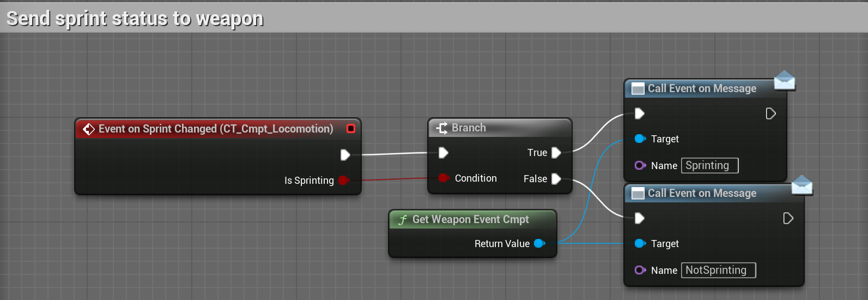Click the Branch node's icon
The height and width of the screenshot is (300, 868).
pyautogui.click(x=442, y=128)
